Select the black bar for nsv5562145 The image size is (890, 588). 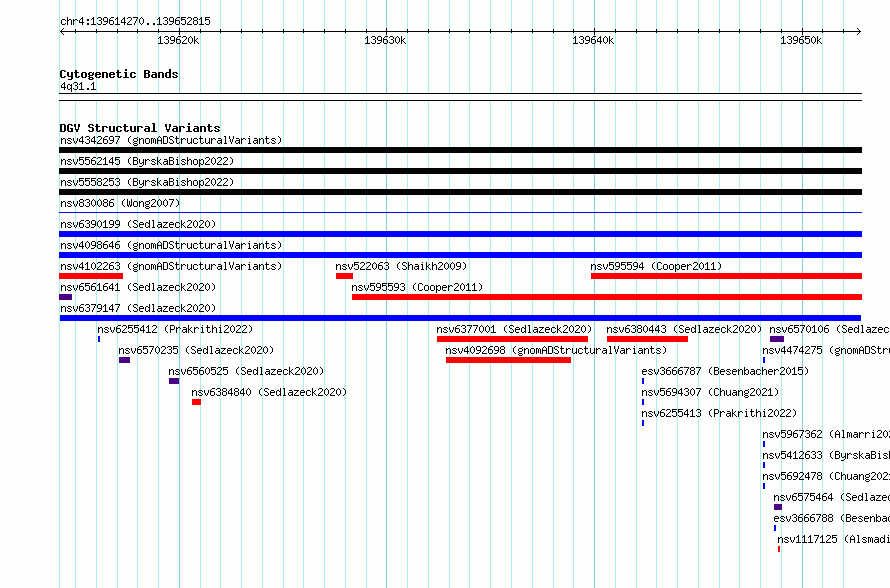pos(460,171)
